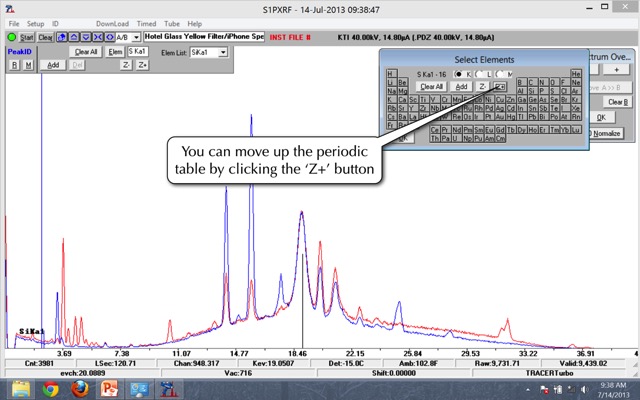Expand the A/B spectrum dropdown
Screen dimensions: 640x400
point(136,37)
